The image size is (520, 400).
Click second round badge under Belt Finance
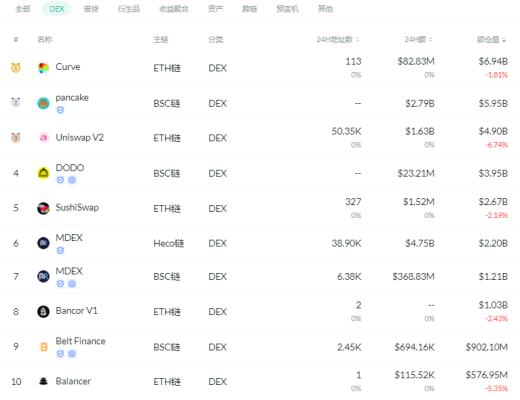(72, 354)
